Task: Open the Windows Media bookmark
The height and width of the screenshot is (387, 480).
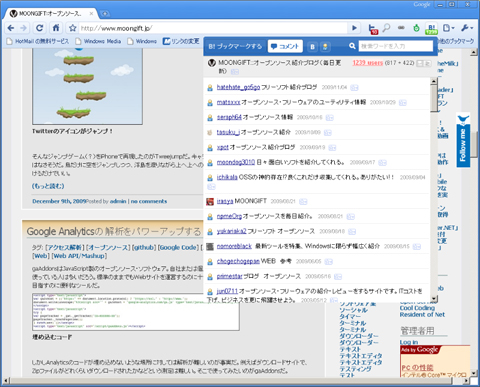Action: click(x=99, y=41)
